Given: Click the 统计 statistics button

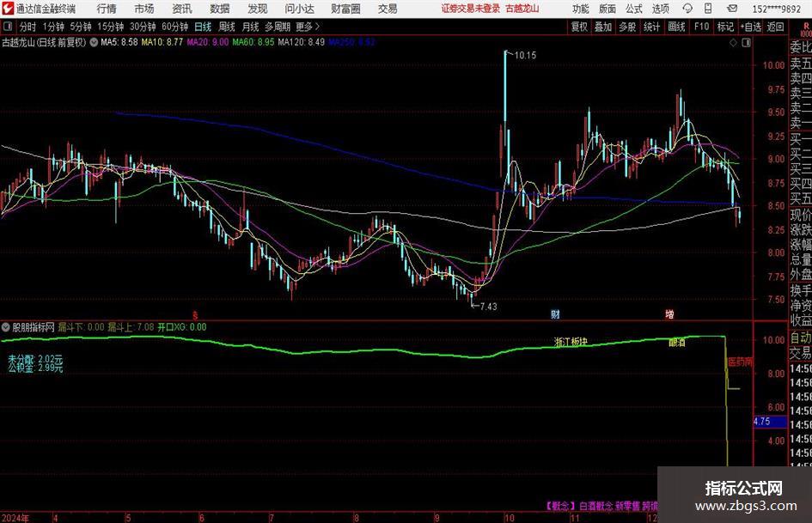Looking at the screenshot, I should [x=651, y=27].
